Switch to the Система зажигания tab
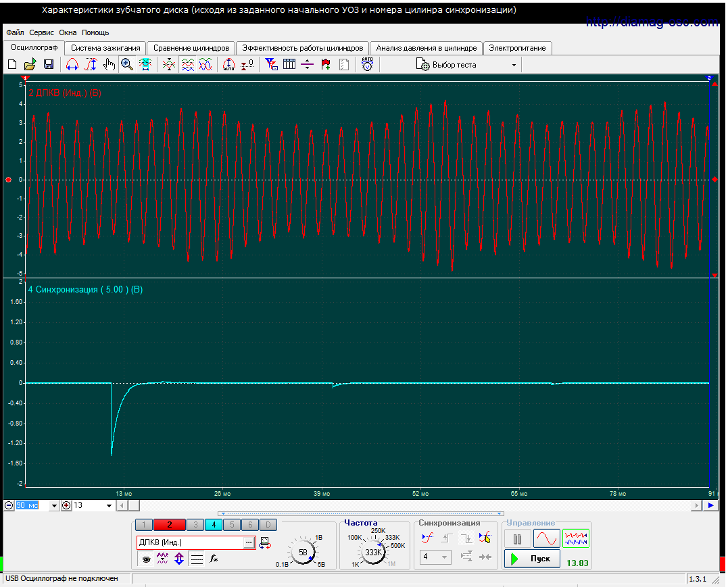The width and height of the screenshot is (728, 587). point(105,48)
